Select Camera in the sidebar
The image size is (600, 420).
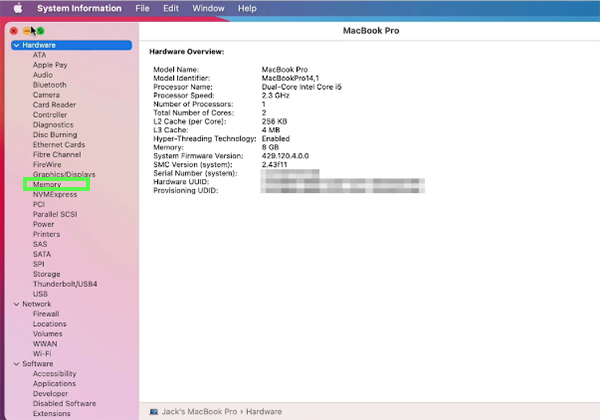coord(46,95)
